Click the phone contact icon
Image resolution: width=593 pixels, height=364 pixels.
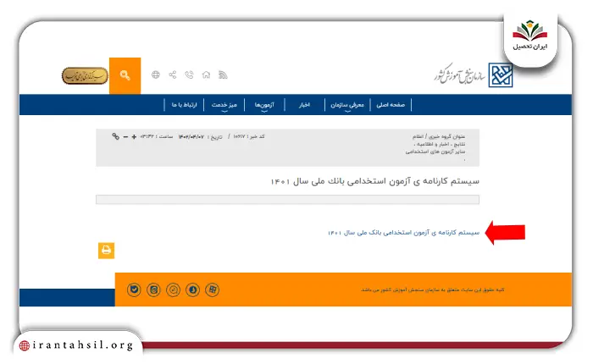click(189, 74)
